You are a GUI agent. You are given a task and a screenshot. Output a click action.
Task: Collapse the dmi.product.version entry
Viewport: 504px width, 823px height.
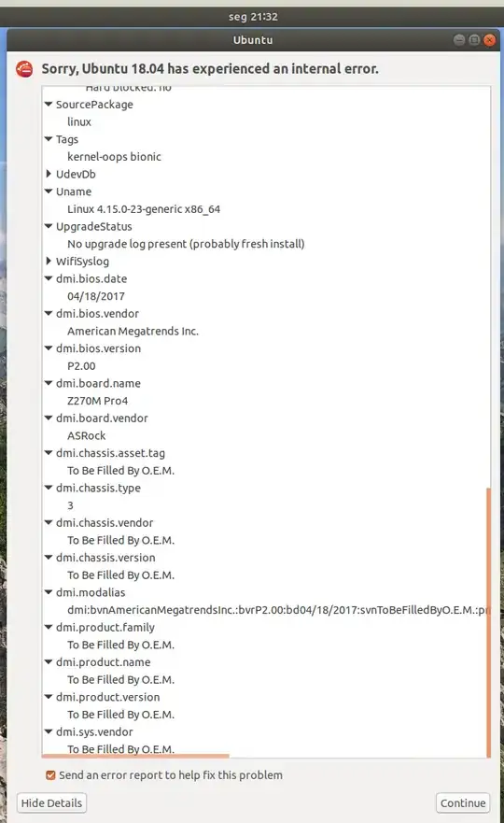49,697
